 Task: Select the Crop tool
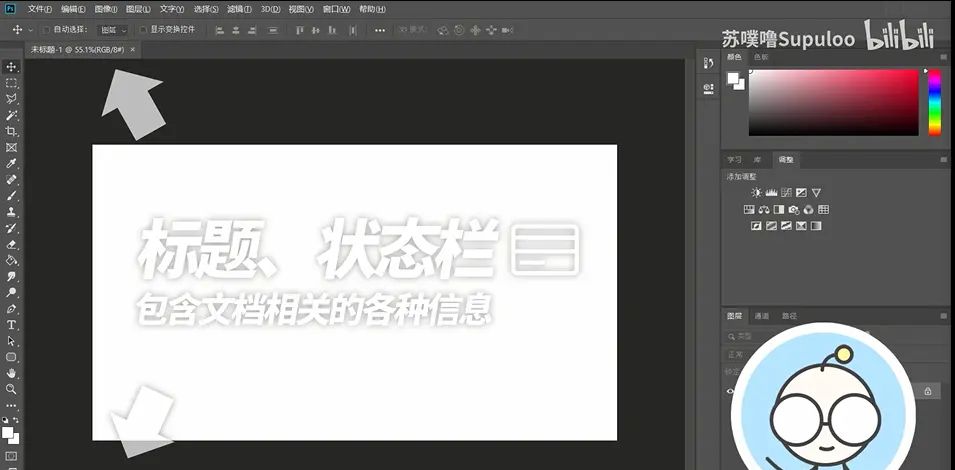(11, 131)
